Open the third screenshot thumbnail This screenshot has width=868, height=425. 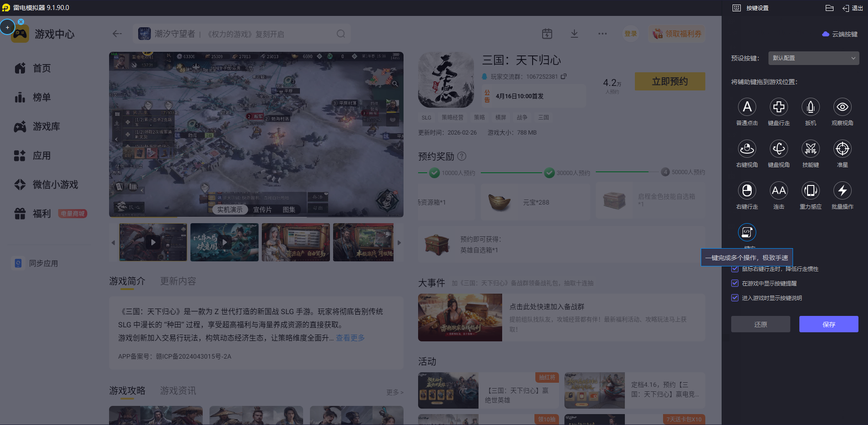point(296,242)
